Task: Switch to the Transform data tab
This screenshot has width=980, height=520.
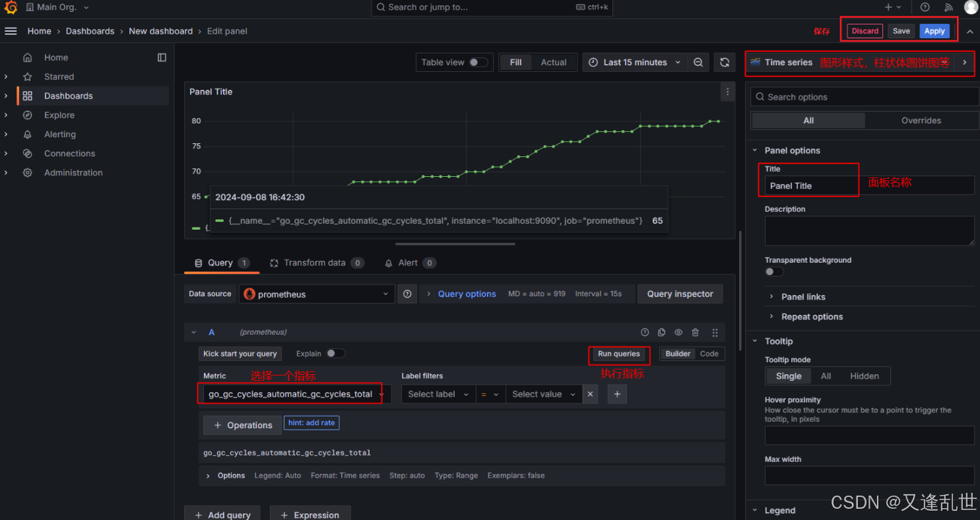Action: click(x=316, y=263)
